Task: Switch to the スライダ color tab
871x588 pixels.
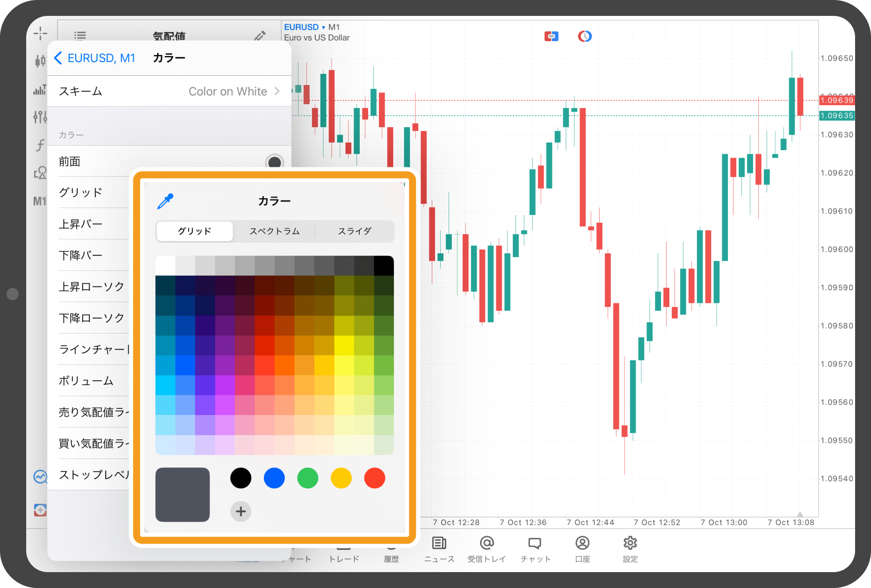Action: [355, 231]
